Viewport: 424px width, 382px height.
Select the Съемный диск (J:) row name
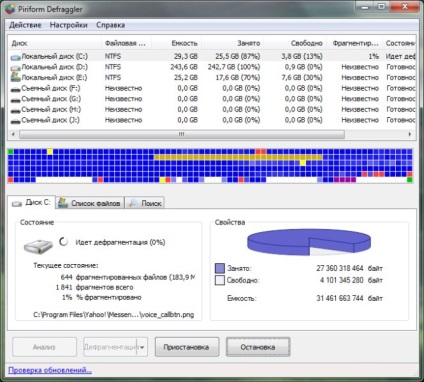(50, 120)
